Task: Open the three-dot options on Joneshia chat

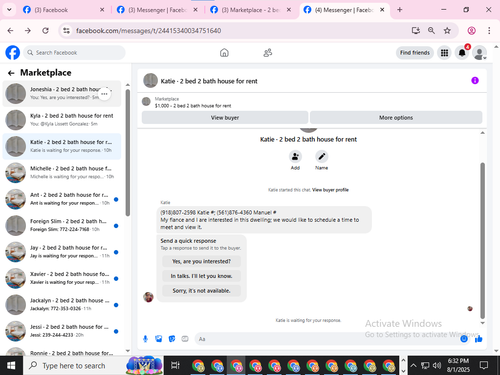Action: click(104, 94)
